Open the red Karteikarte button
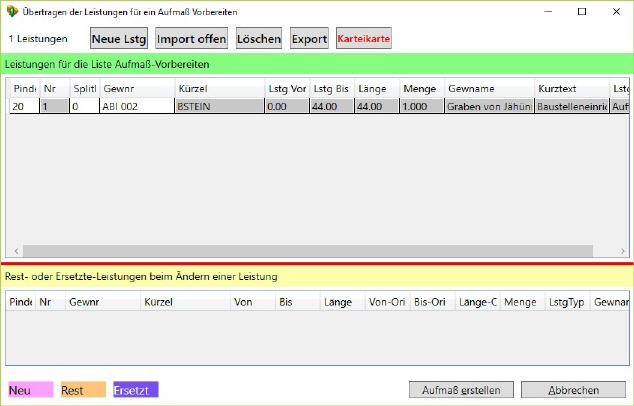 coord(364,39)
